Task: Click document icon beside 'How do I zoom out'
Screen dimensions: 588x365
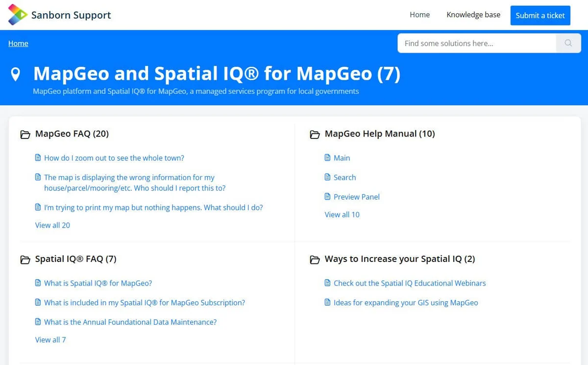Action: coord(38,157)
